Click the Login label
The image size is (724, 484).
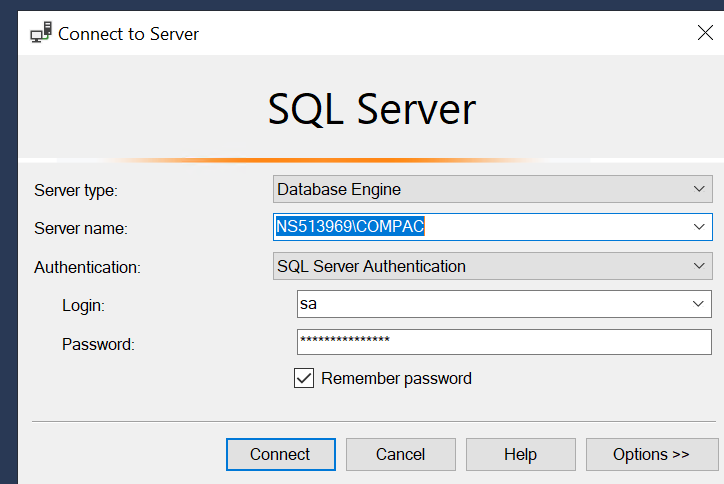click(84, 305)
